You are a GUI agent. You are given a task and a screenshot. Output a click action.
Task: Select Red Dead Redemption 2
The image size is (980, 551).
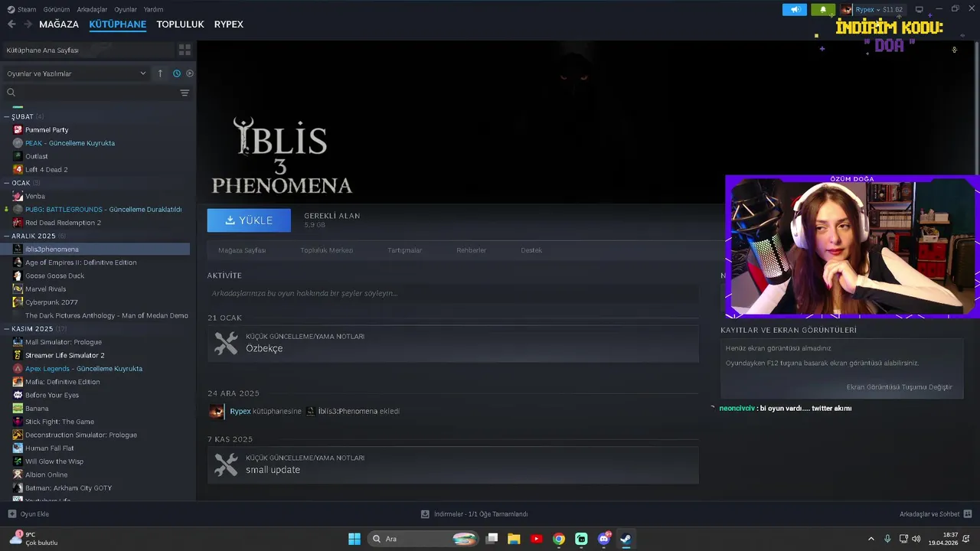coord(63,223)
